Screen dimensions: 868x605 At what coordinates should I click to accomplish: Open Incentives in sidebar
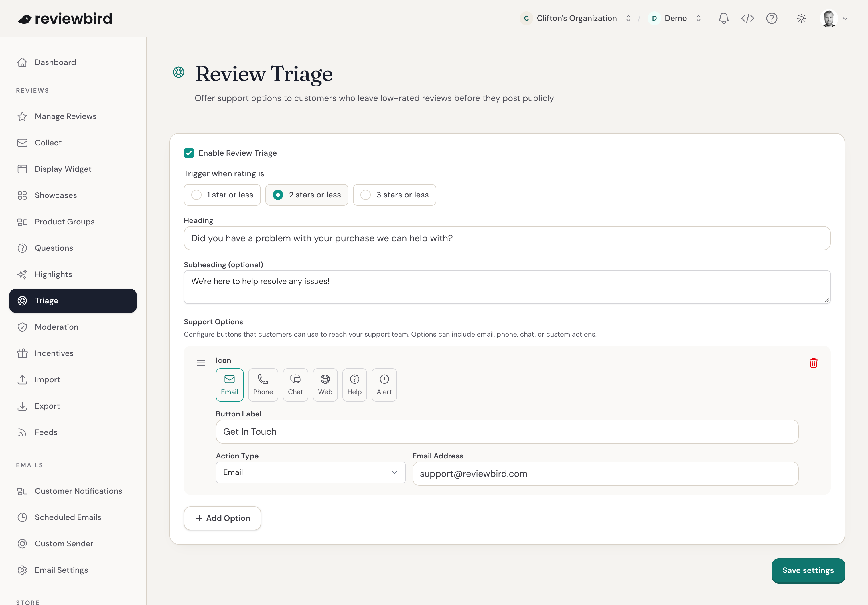point(73,353)
